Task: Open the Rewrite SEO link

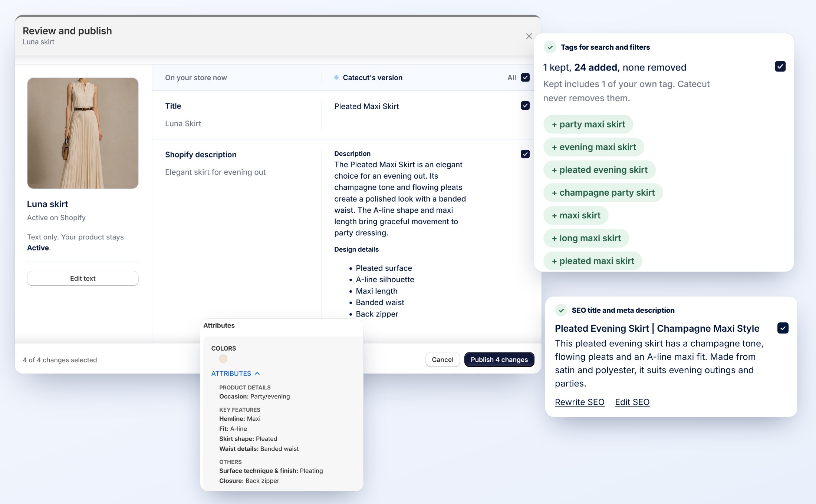Action: [x=579, y=402]
